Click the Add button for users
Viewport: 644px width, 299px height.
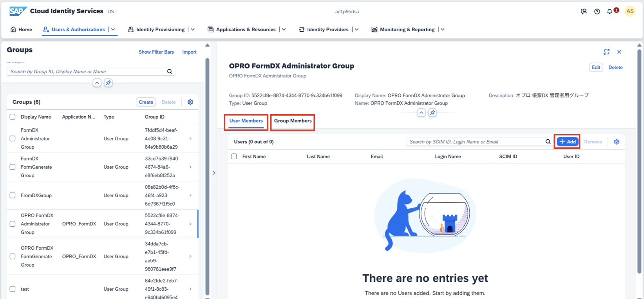568,142
